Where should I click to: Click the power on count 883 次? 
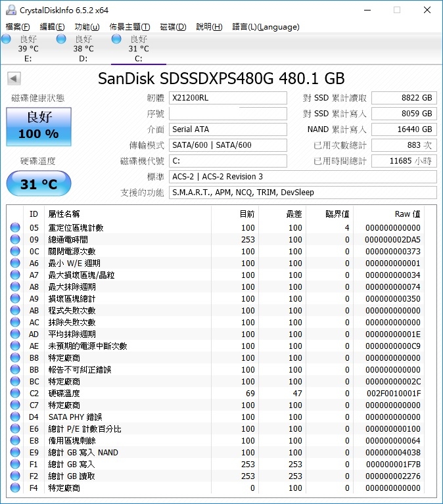click(404, 145)
